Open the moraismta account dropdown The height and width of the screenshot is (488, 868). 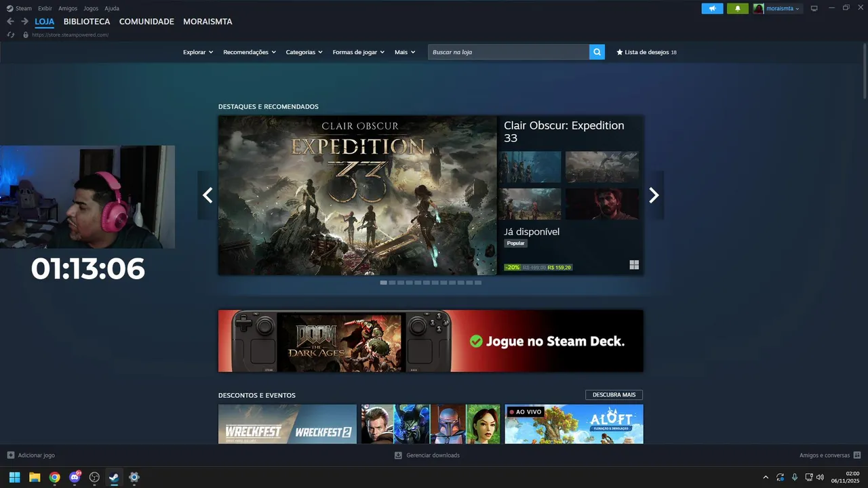783,8
